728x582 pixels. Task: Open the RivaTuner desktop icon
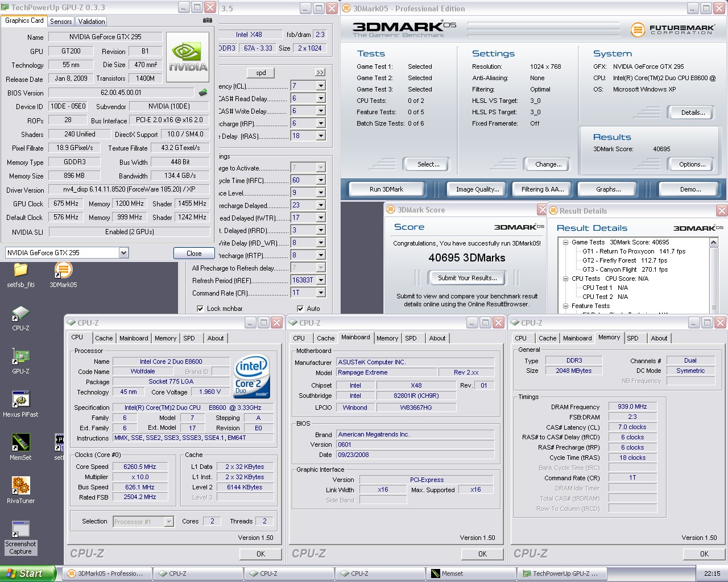click(x=20, y=486)
